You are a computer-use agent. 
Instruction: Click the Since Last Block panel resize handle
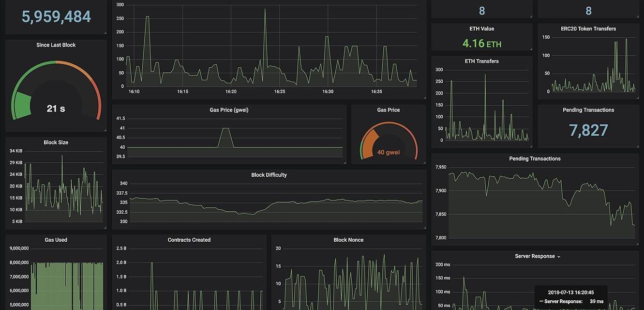[x=105, y=129]
